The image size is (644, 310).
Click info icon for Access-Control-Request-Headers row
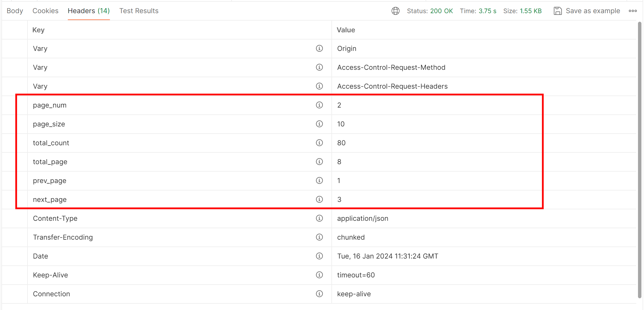click(319, 86)
